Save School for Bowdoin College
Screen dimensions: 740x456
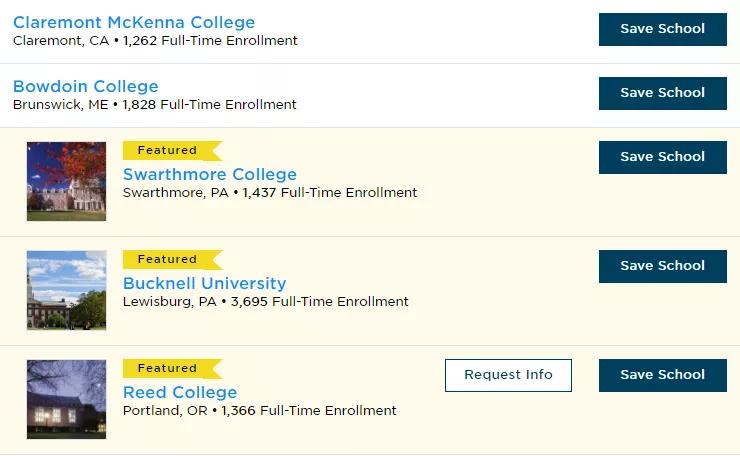pos(662,93)
